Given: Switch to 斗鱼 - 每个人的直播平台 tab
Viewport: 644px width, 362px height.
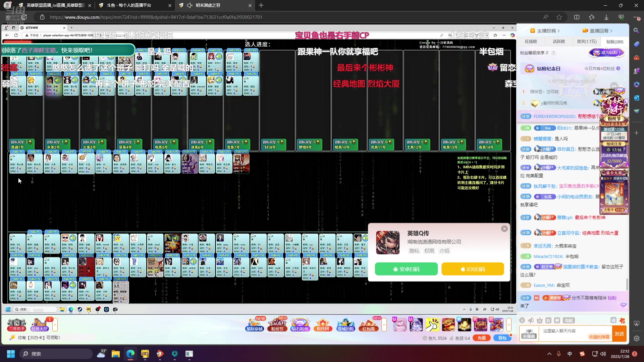Looking at the screenshot, I should 134,5.
